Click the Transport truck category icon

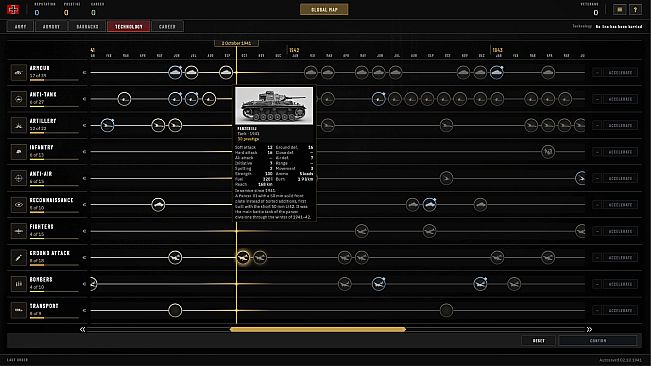tap(18, 310)
